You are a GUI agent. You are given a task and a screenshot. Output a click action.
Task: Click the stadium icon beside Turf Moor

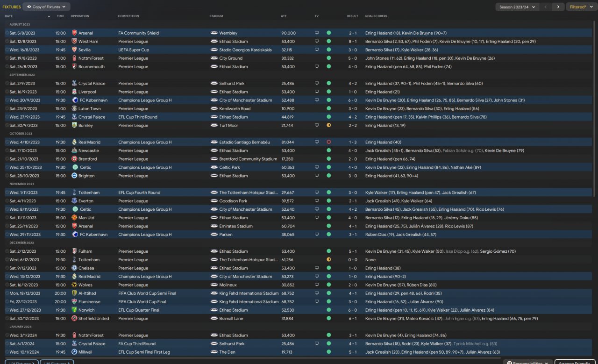pyautogui.click(x=214, y=126)
